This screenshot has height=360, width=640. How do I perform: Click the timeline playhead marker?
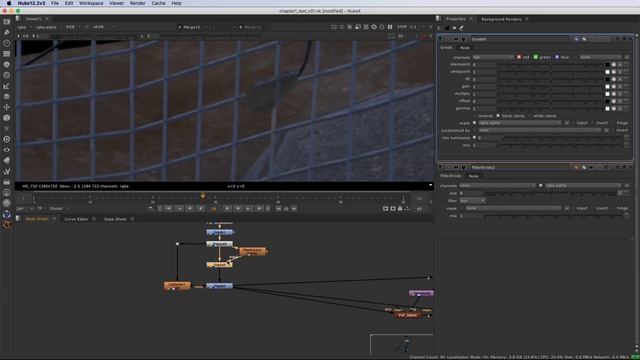point(202,196)
